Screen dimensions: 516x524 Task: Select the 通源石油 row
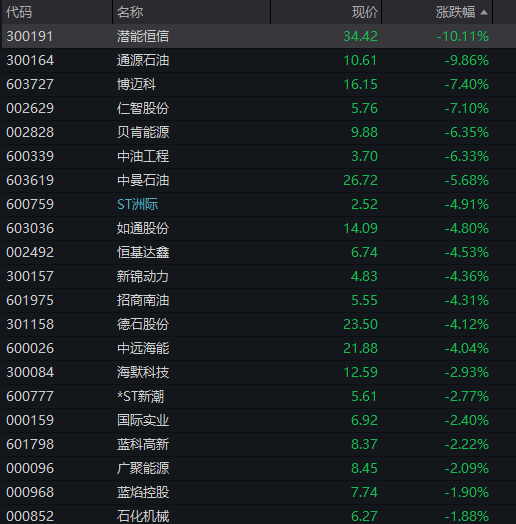259,60
